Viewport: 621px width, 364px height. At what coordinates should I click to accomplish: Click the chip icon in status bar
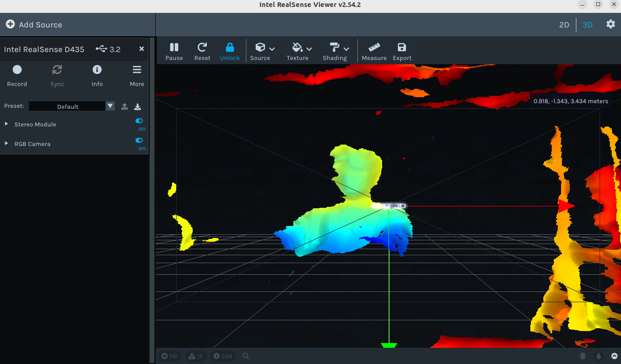[x=583, y=356]
